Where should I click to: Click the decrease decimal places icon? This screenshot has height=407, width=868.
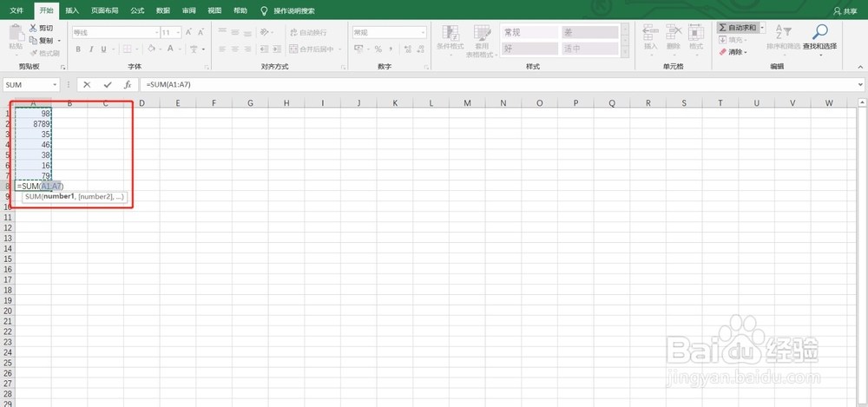[421, 49]
